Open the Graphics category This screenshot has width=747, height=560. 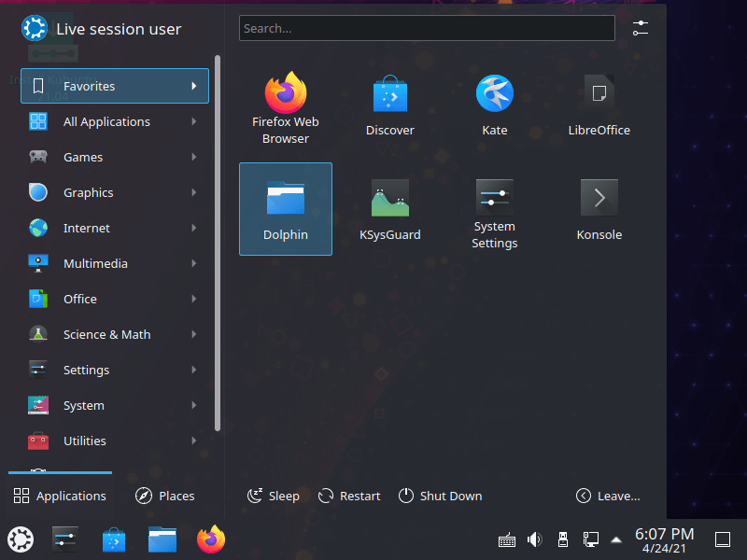point(115,192)
